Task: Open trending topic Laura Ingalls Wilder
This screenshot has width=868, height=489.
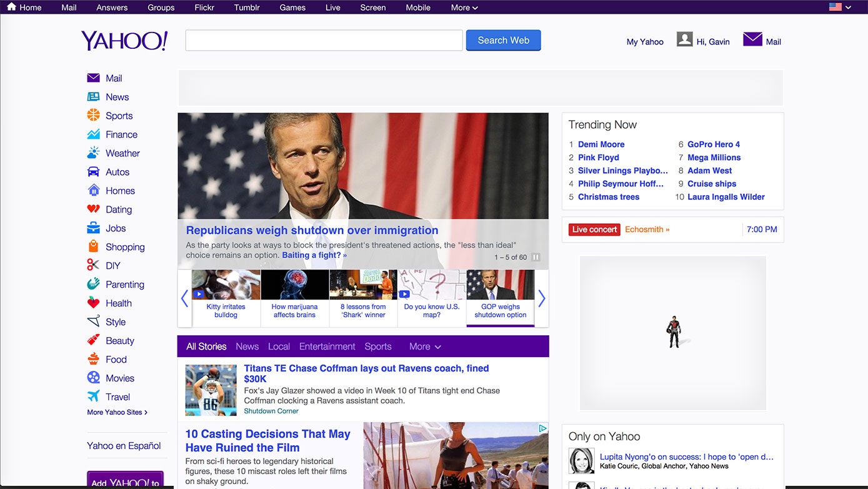Action: coord(726,197)
